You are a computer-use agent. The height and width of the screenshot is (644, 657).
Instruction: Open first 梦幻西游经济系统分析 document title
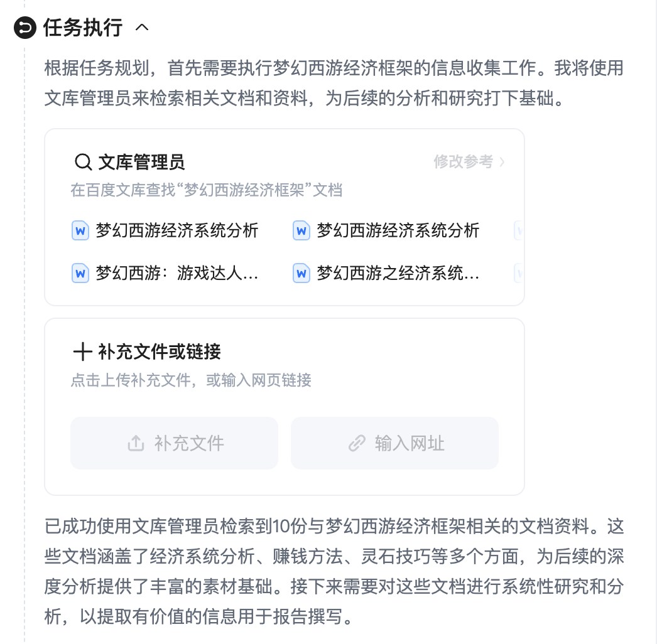(177, 230)
